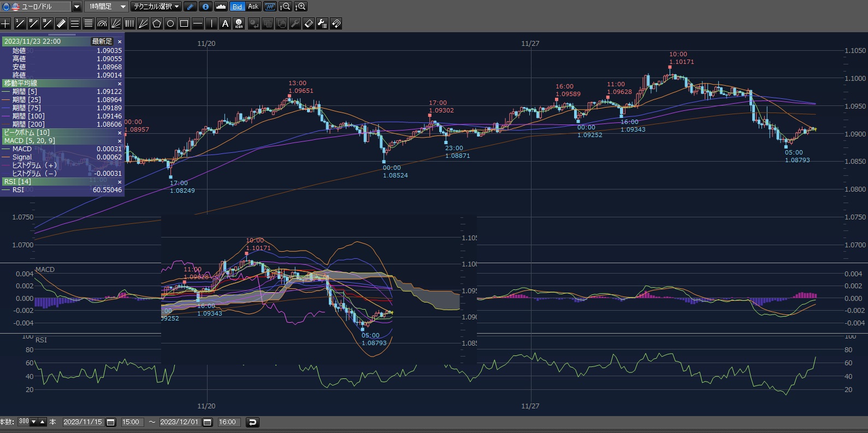This screenshot has height=433, width=868.
Task: Toggle the 最新足 latest candle button
Action: point(102,41)
